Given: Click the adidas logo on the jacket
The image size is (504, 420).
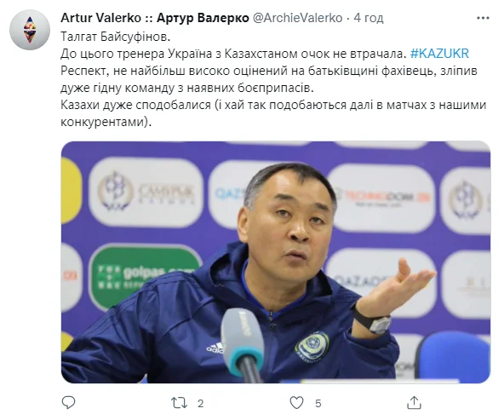Looking at the screenshot, I should pos(215,348).
